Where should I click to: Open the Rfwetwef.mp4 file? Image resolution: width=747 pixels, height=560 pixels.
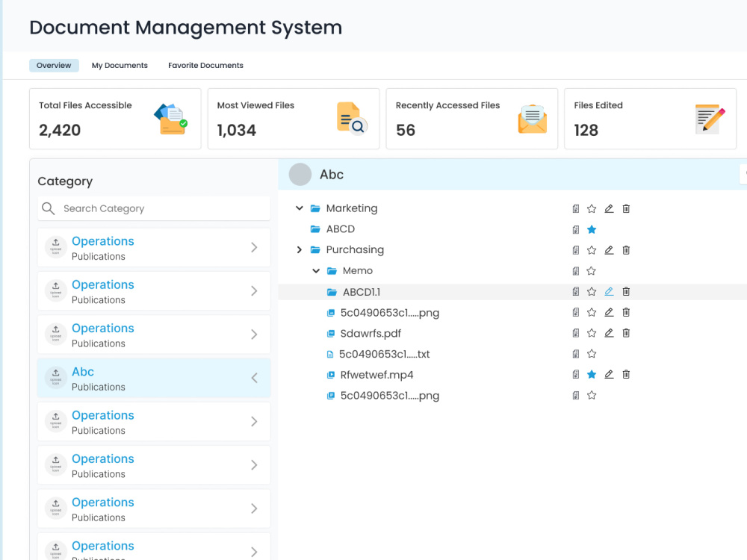click(x=376, y=375)
